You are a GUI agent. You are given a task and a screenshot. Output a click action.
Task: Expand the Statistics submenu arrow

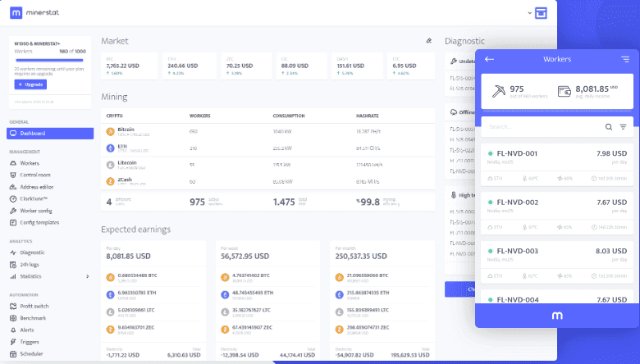point(87,277)
